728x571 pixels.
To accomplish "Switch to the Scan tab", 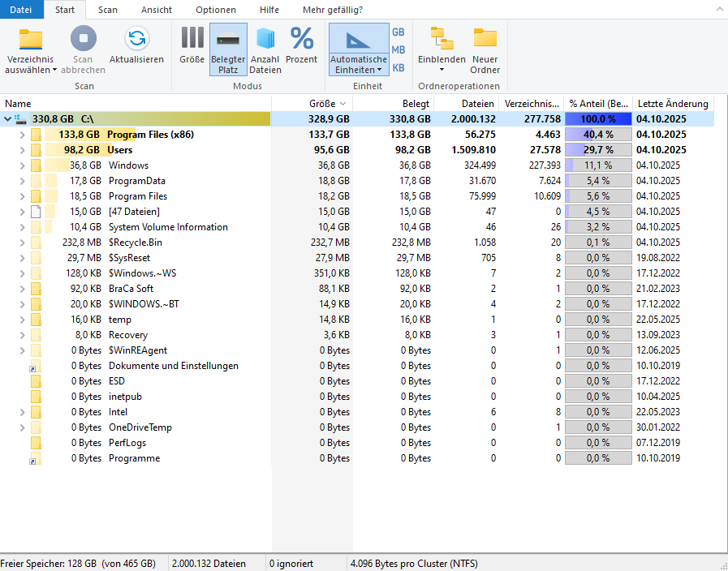I will [108, 10].
